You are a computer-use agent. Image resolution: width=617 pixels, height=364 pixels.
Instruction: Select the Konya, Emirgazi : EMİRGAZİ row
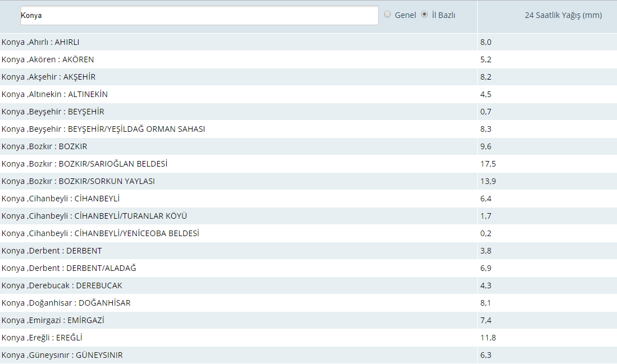(x=309, y=320)
